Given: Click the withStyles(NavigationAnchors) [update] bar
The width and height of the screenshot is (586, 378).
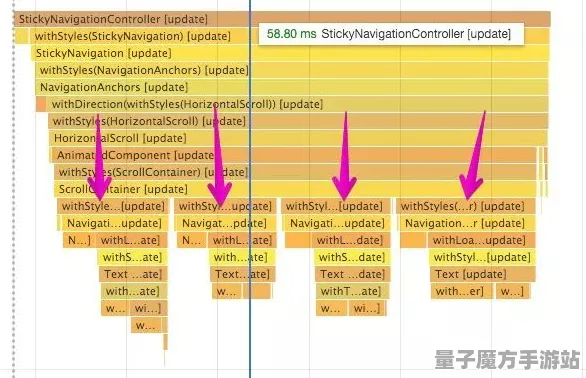Looking at the screenshot, I should [292, 70].
